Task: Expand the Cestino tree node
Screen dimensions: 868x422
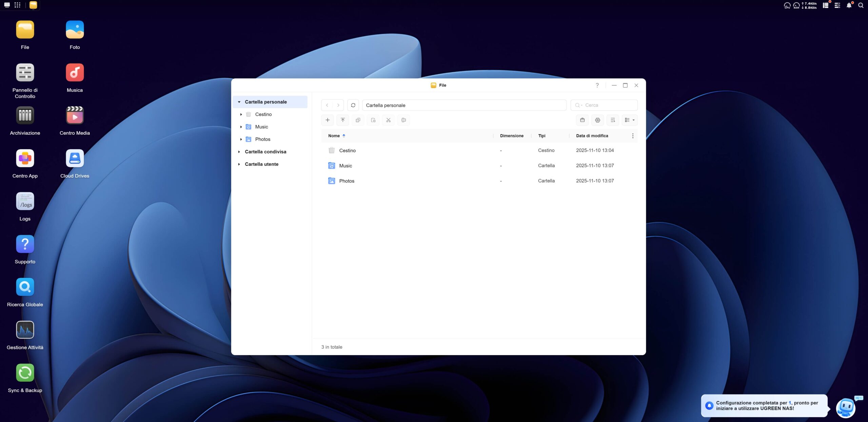Action: 241,114
